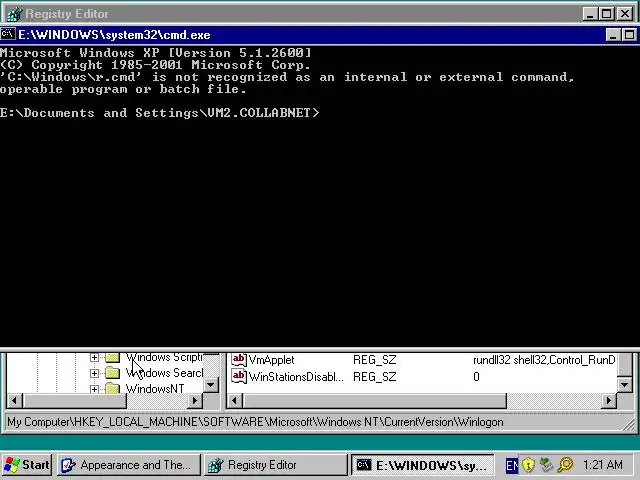The width and height of the screenshot is (640, 480).
Task: Select the Windows Search tree key label
Action: click(164, 373)
